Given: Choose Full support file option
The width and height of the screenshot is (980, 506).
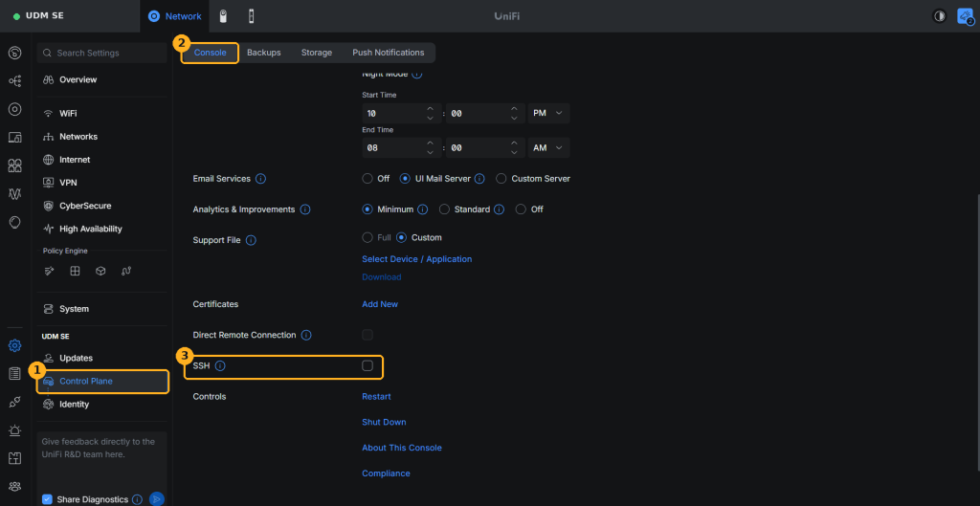Looking at the screenshot, I should pyautogui.click(x=367, y=237).
